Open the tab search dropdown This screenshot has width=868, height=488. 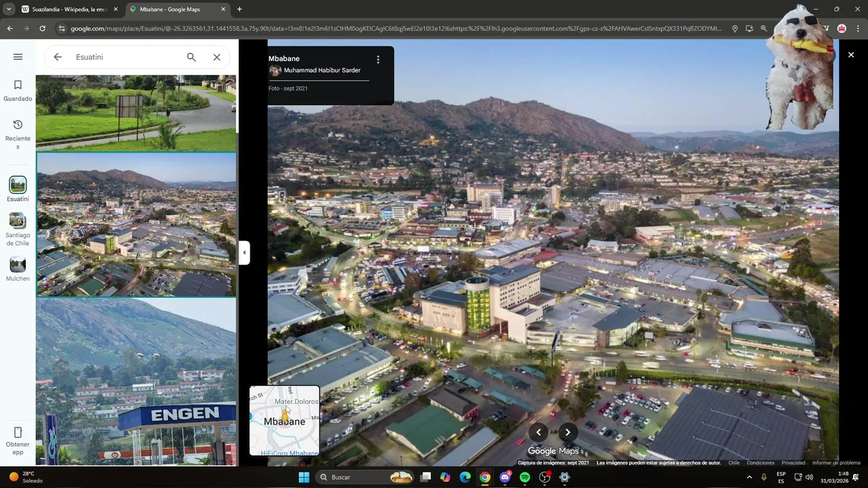click(8, 9)
